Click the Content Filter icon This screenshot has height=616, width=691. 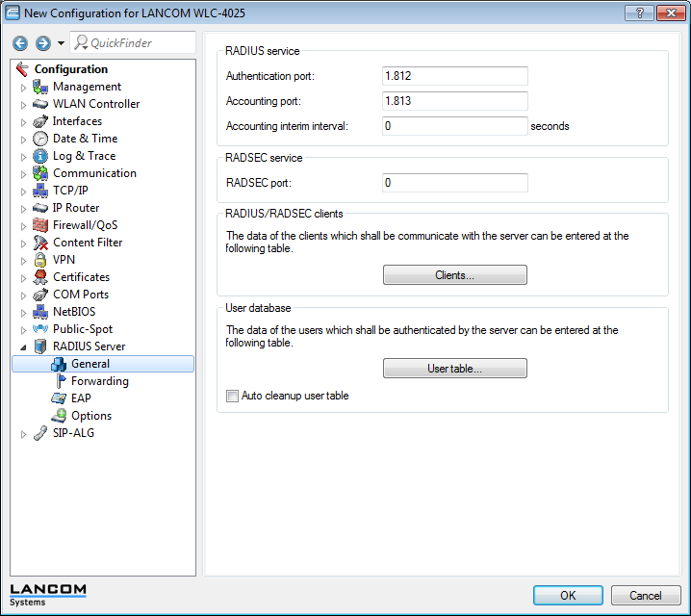(40, 243)
